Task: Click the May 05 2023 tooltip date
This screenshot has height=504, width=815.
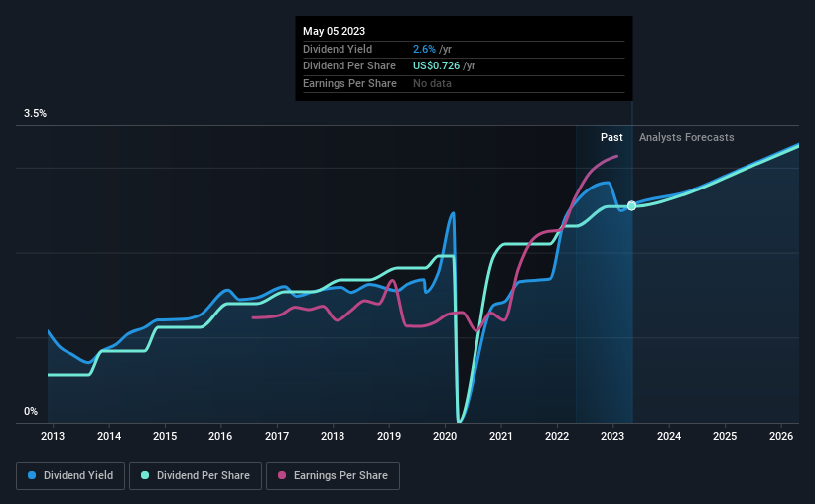Action: 335,31
